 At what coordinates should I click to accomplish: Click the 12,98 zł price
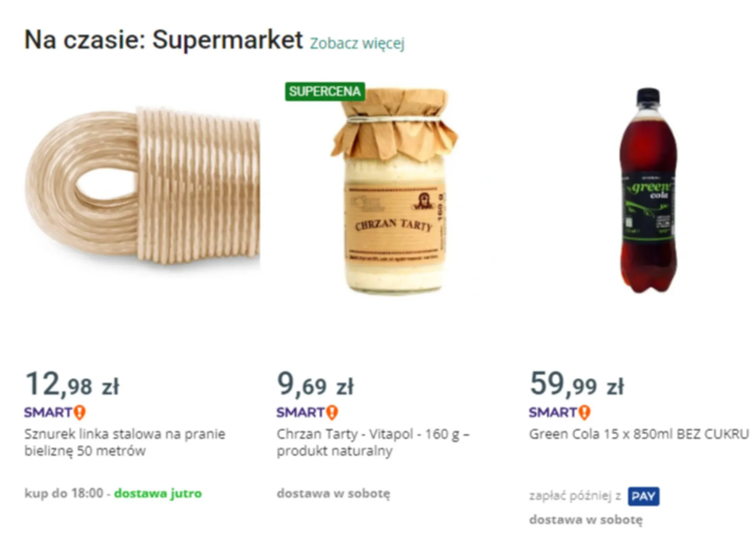tap(72, 384)
